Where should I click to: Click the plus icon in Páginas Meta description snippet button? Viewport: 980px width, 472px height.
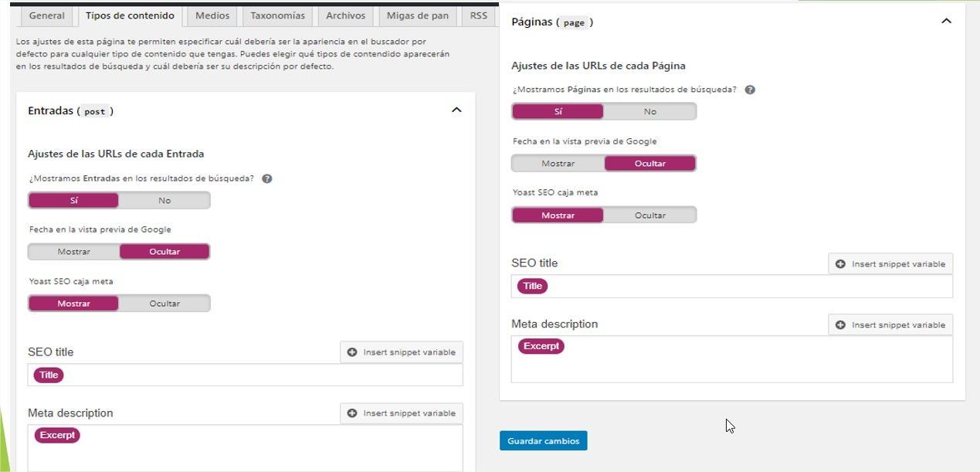coord(840,325)
